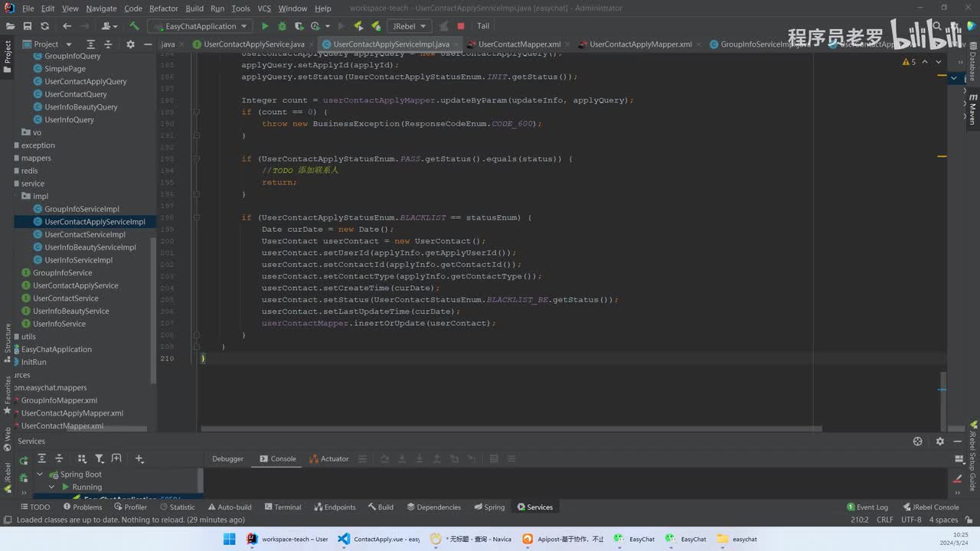
Task: Hide the Services panel with the minus icon
Action: (957, 442)
